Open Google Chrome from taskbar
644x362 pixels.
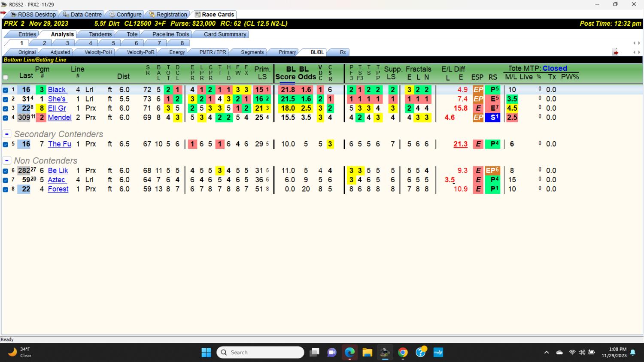click(403, 353)
